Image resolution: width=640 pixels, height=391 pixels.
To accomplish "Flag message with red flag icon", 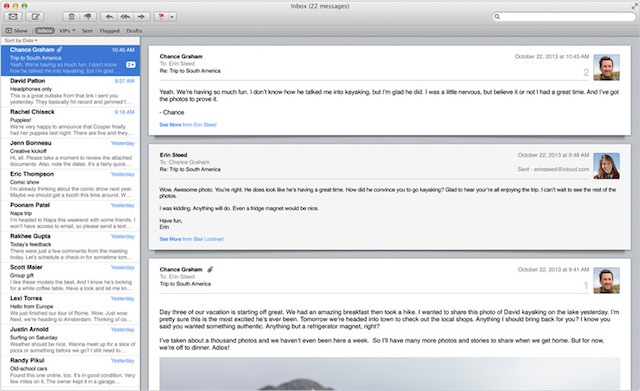I will (x=162, y=17).
